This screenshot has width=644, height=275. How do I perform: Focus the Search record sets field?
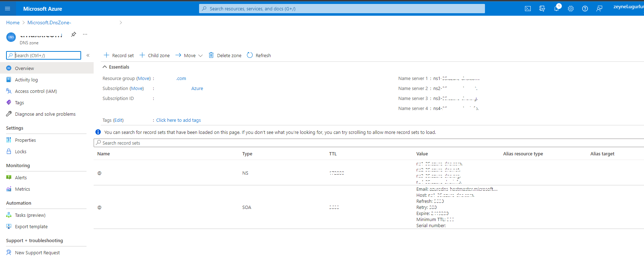(369, 143)
